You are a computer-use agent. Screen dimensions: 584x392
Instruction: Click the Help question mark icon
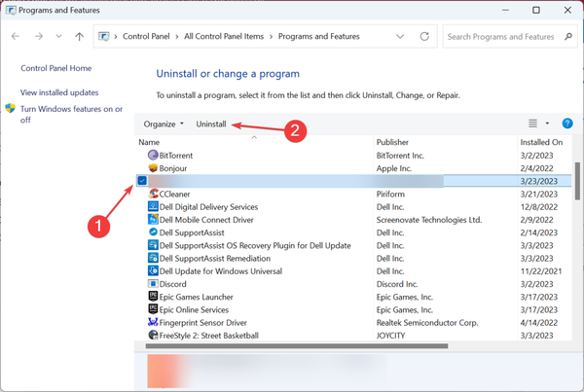point(567,124)
